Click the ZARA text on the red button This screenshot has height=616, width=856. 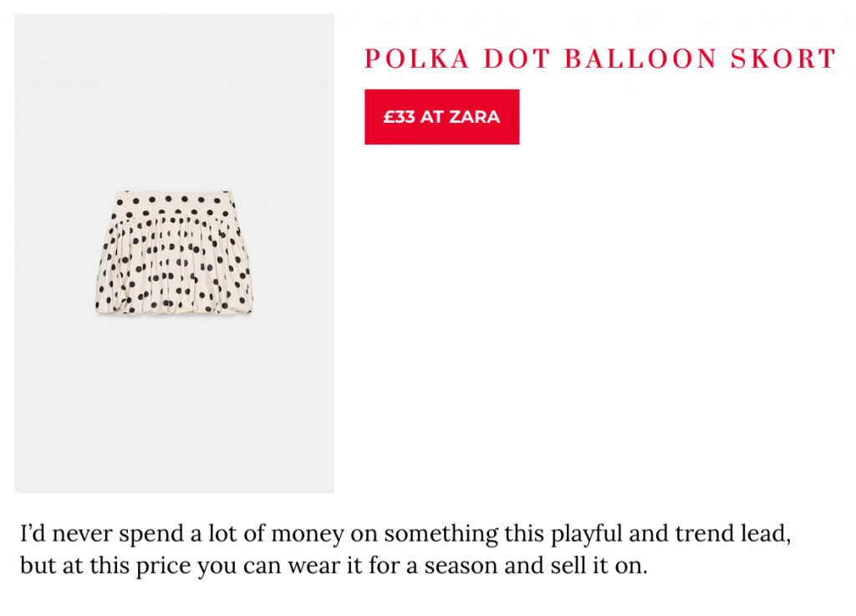475,117
